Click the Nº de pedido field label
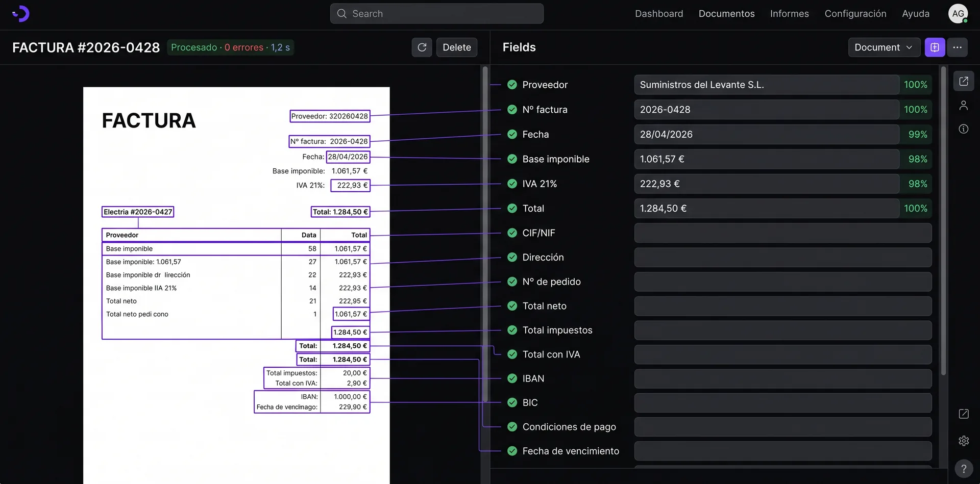Image resolution: width=980 pixels, height=484 pixels. tap(552, 282)
